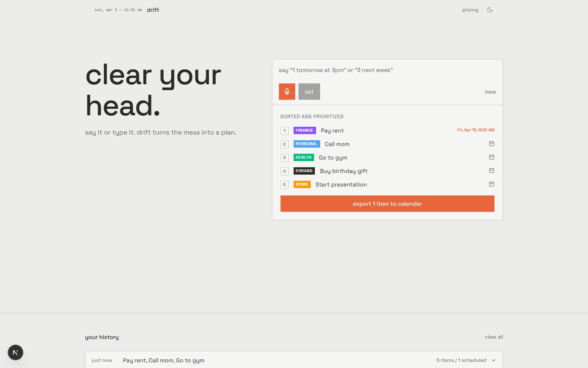Click the PERSONAL tag on Call mom
The image size is (588, 368).
pyautogui.click(x=306, y=144)
